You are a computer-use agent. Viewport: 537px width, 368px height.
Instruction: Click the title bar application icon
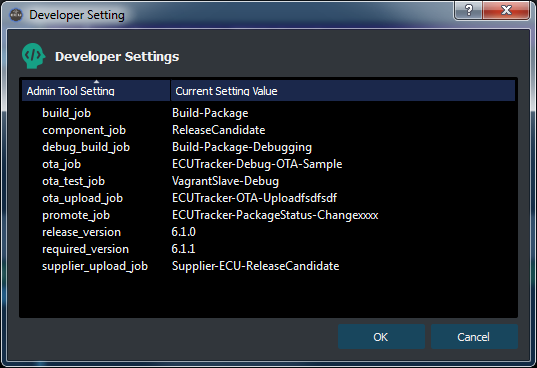coord(16,15)
